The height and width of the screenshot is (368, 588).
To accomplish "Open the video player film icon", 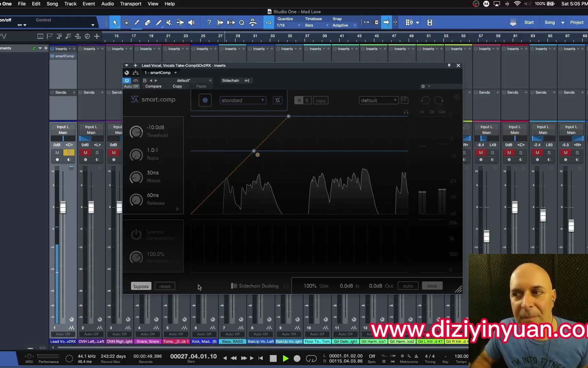I will coord(430,22).
